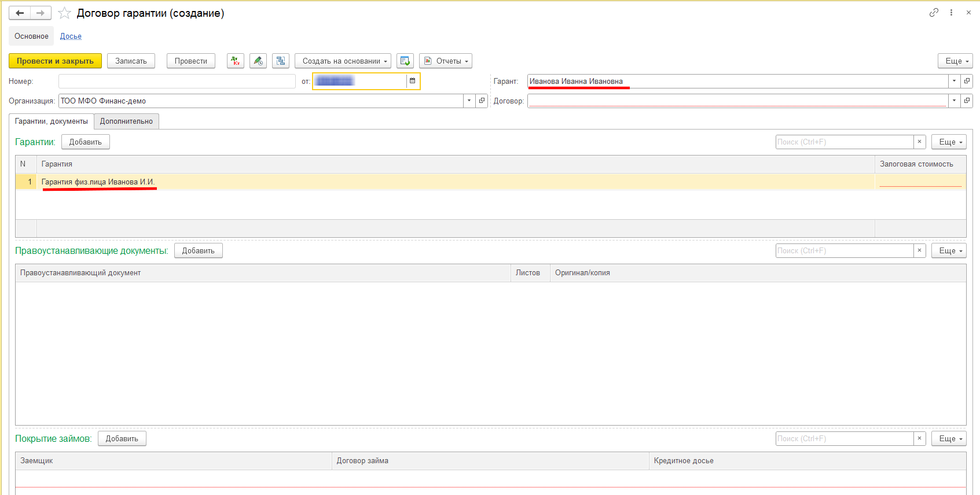
Task: Click the Гарантия column header
Action: [456, 164]
